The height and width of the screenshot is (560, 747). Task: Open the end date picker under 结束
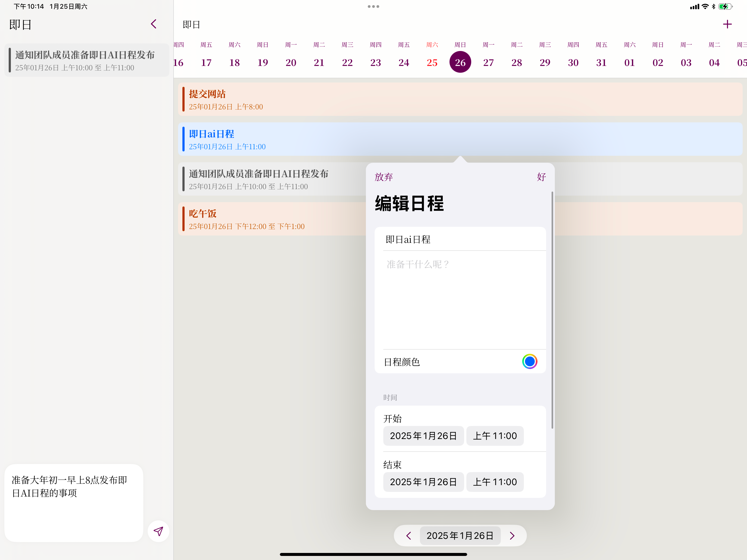click(423, 482)
